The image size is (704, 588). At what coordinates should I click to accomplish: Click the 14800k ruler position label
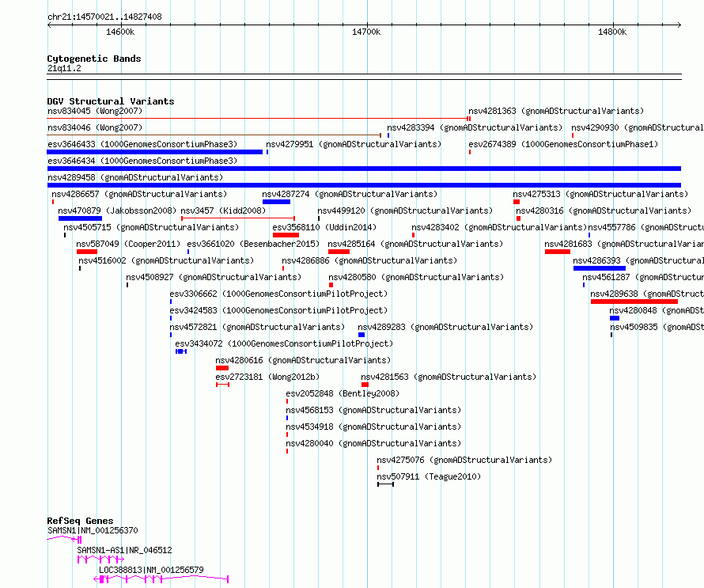[x=612, y=32]
